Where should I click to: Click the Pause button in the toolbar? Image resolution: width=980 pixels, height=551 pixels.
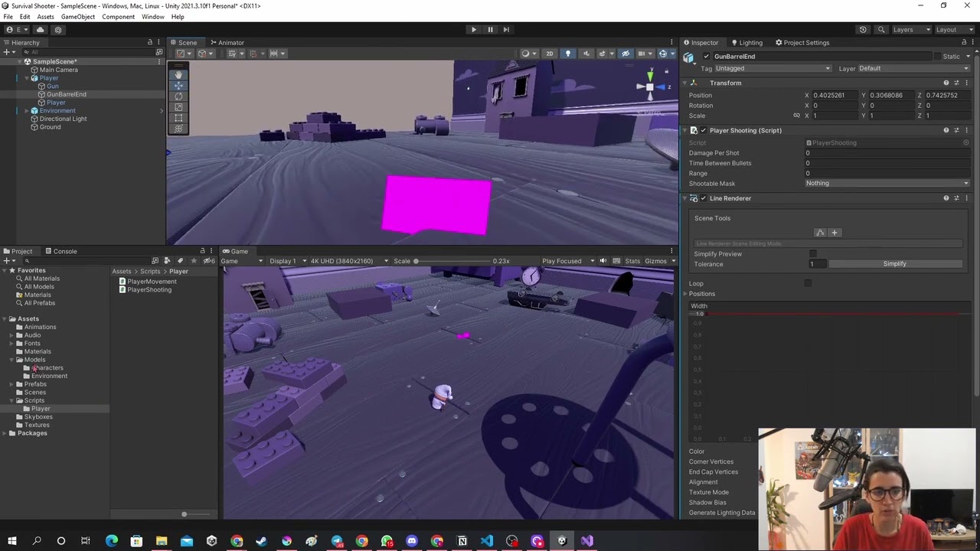[x=490, y=30]
